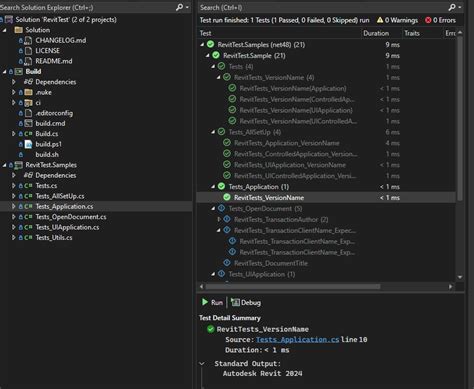This screenshot has height=389, width=474.
Task: Run the selected test
Action: tap(212, 302)
